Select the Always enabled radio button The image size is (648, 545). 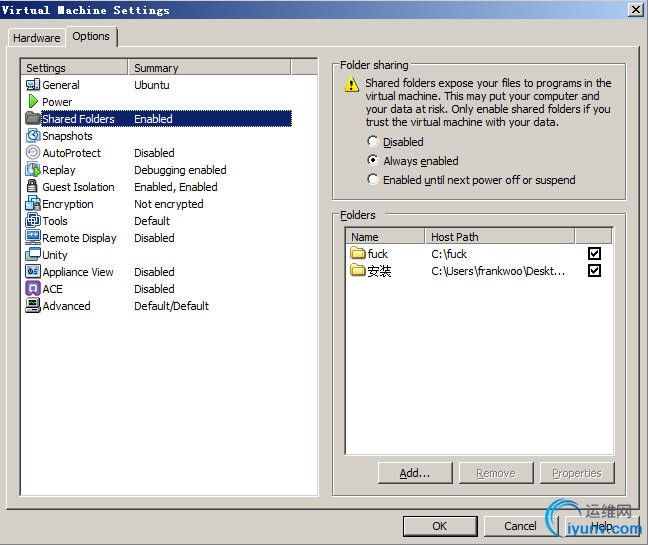coord(373,160)
